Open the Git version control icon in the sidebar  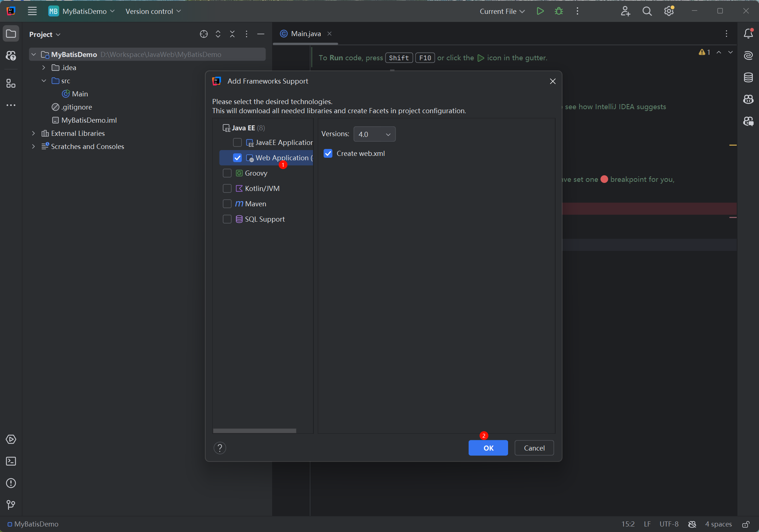11,505
